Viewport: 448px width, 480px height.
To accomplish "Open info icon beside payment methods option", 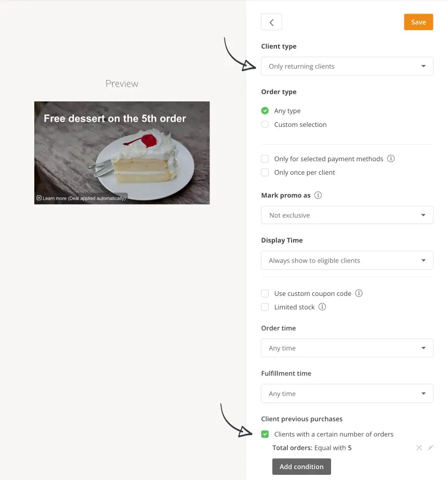I will point(391,159).
